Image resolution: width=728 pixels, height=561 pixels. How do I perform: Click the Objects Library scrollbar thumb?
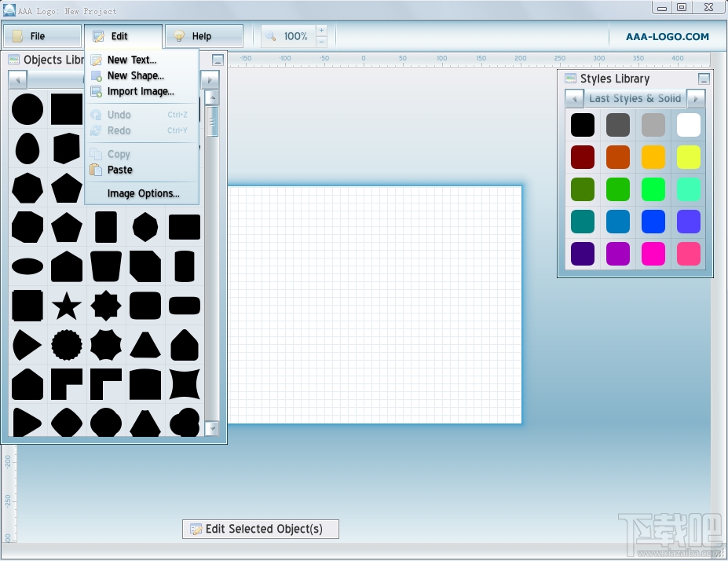pos(212,121)
